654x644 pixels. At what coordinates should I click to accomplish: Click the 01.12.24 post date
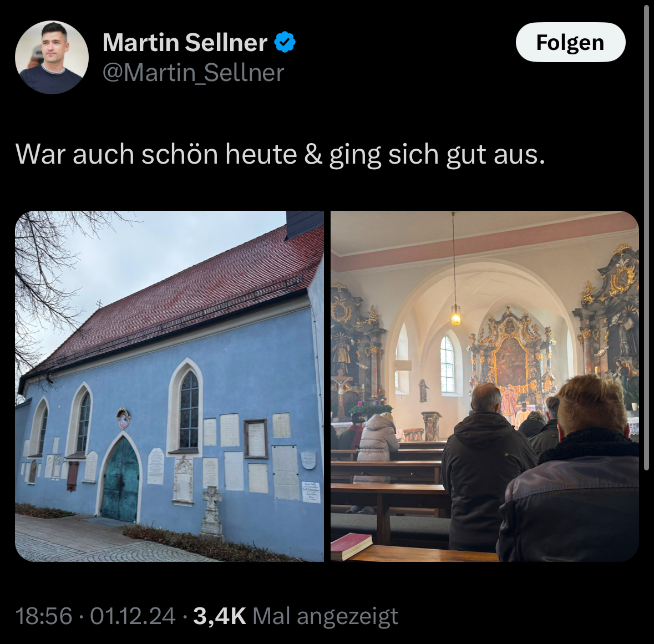click(x=133, y=616)
